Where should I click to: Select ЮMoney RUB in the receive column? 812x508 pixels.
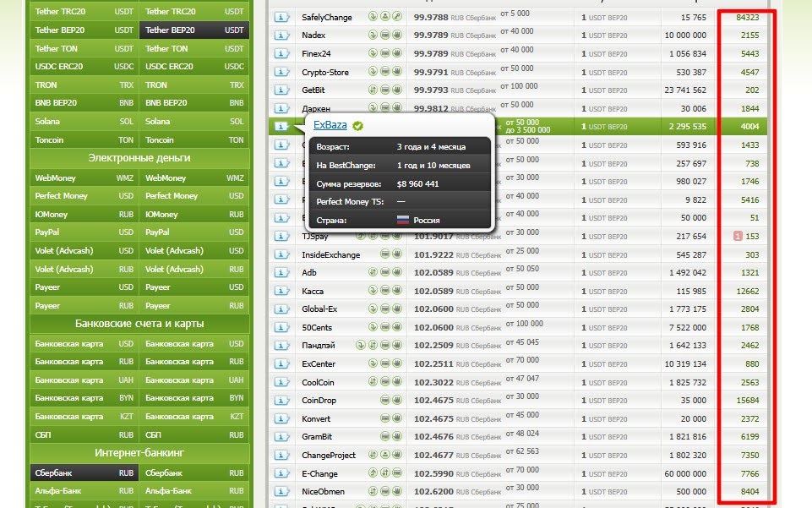click(194, 215)
